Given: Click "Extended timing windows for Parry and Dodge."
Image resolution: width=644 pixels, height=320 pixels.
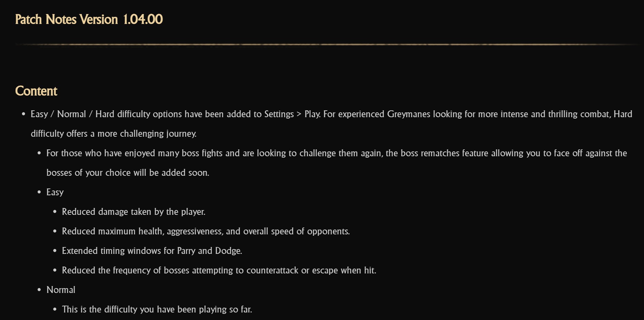Looking at the screenshot, I should pyautogui.click(x=152, y=251).
